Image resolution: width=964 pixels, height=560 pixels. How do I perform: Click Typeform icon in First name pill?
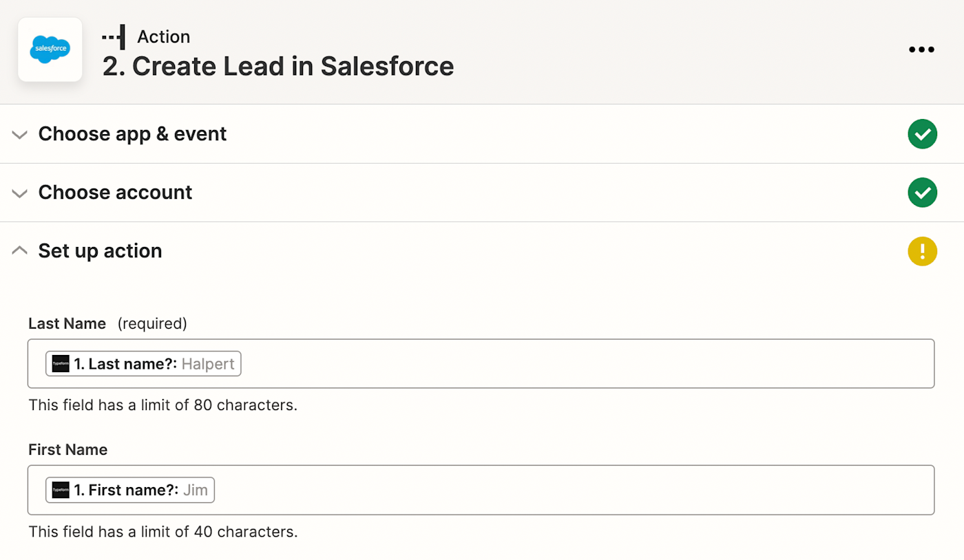tap(61, 490)
